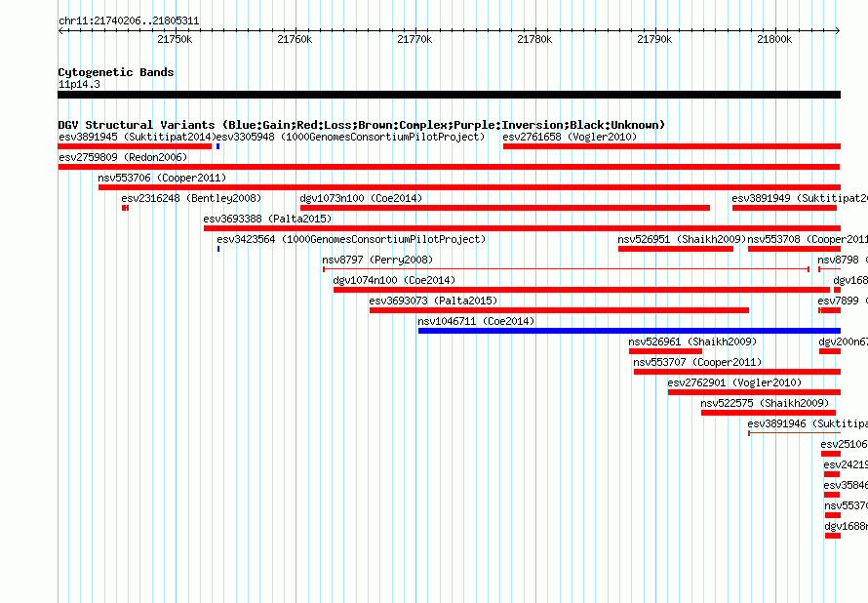Click the small blue esv3423564 marker
The image size is (868, 603).
coord(218,249)
